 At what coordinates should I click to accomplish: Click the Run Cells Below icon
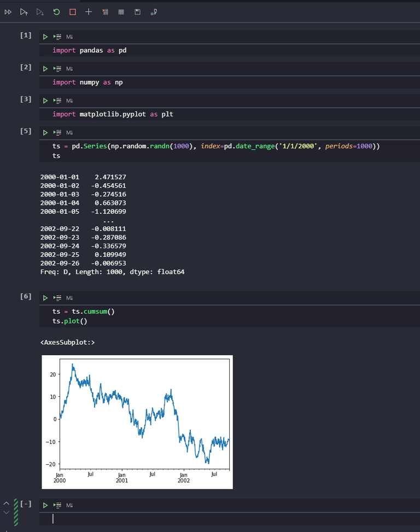tap(40, 12)
